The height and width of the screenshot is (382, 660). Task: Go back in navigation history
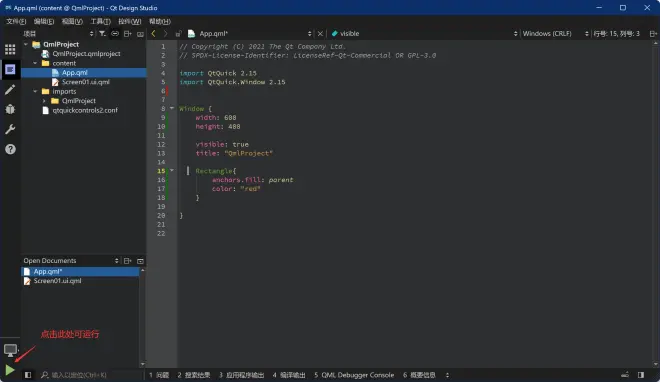click(x=153, y=33)
